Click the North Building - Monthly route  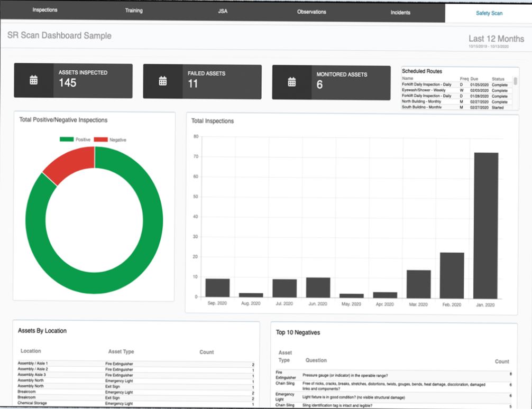click(421, 101)
